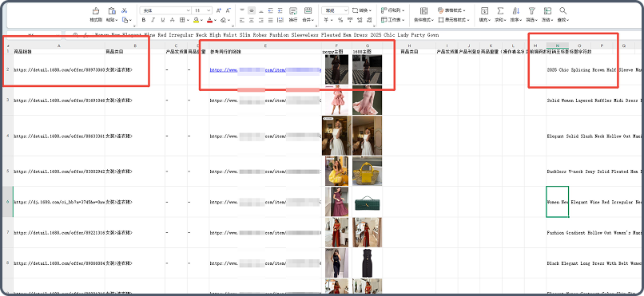Toggle middle vertical alignment

252,10
